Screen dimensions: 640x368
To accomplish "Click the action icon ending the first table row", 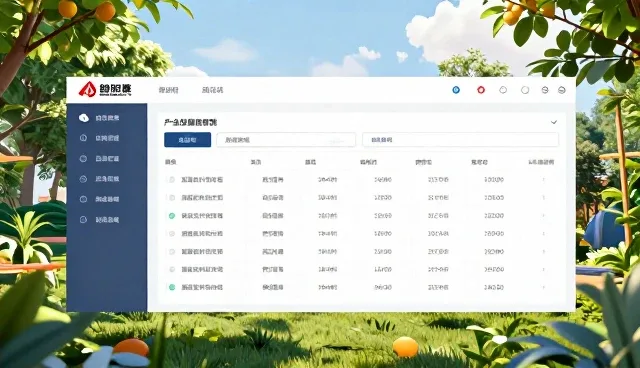I will pyautogui.click(x=543, y=180).
